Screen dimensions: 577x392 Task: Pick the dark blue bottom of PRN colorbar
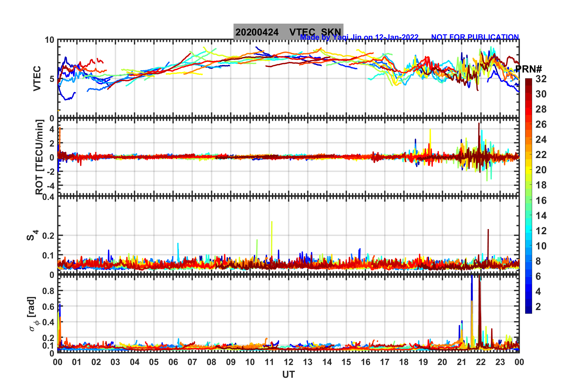click(528, 311)
